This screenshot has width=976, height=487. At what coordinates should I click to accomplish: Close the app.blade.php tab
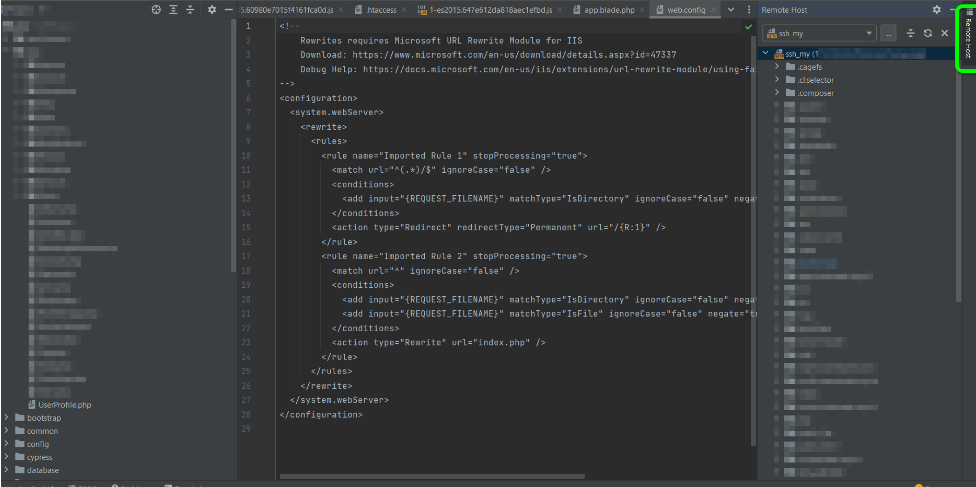coord(641,10)
